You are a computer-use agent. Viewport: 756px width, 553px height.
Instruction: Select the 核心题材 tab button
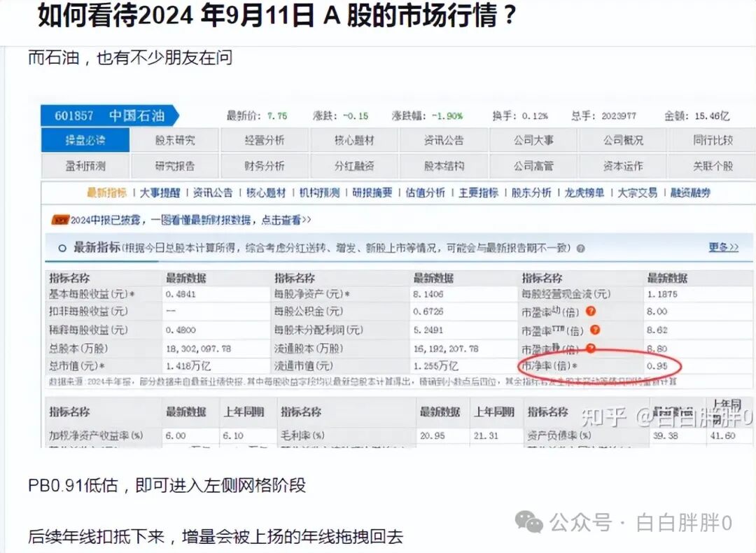[354, 140]
